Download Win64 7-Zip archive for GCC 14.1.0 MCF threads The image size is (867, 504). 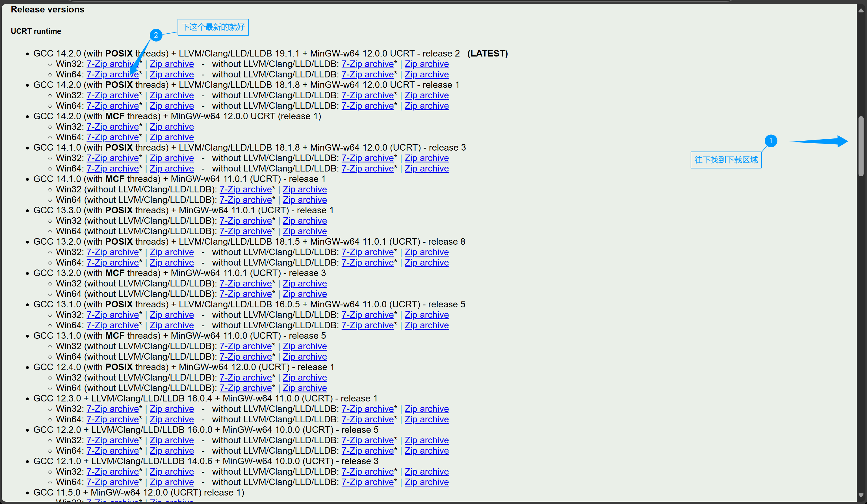click(x=246, y=200)
